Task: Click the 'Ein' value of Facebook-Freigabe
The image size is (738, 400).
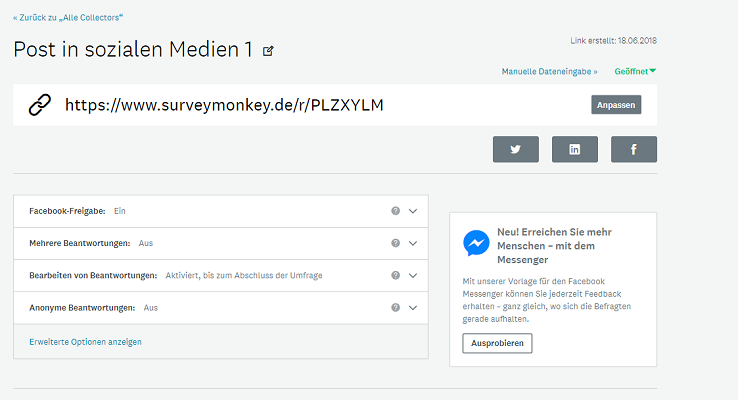Action: [x=120, y=211]
